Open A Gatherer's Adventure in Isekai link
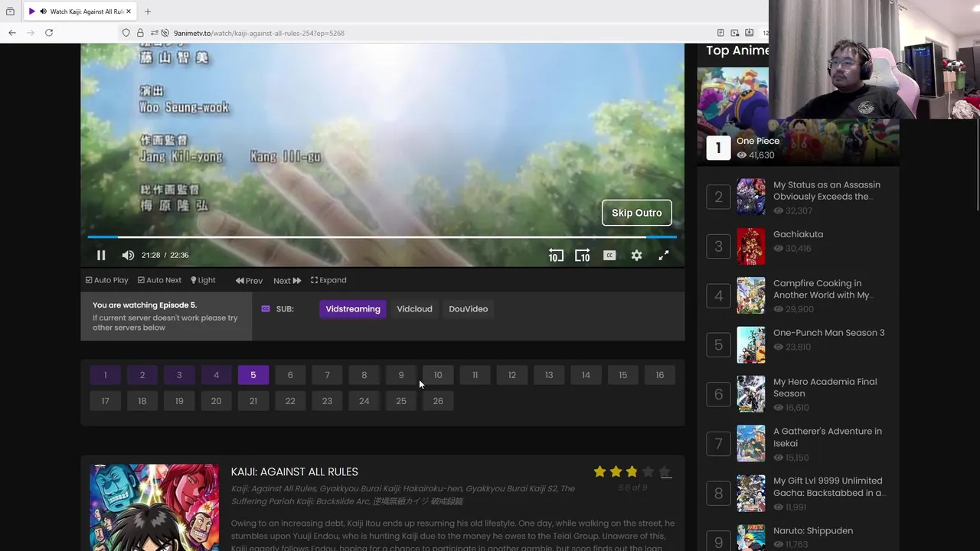The width and height of the screenshot is (980, 551). [828, 437]
